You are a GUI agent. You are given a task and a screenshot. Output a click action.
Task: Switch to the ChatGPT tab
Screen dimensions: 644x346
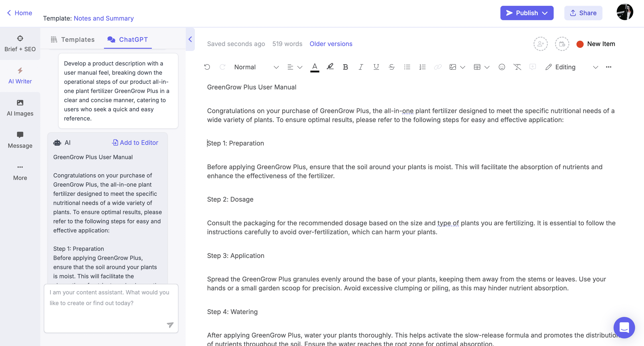click(x=128, y=40)
